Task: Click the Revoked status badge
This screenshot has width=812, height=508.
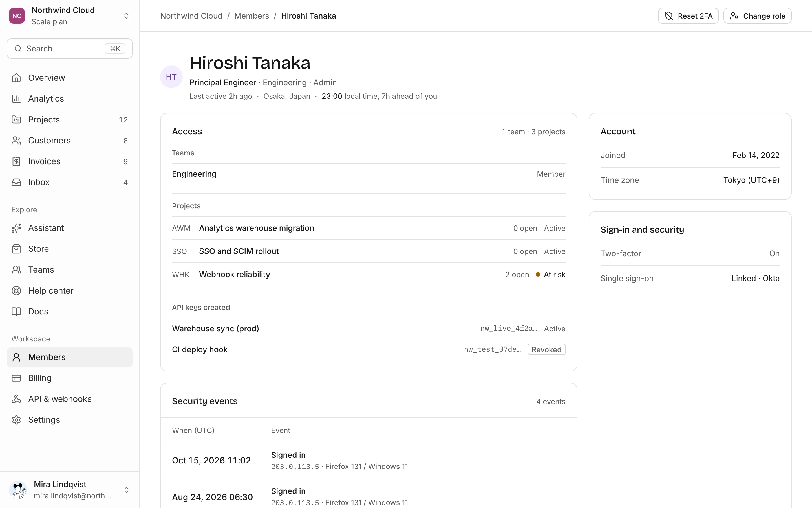Action: (546, 349)
